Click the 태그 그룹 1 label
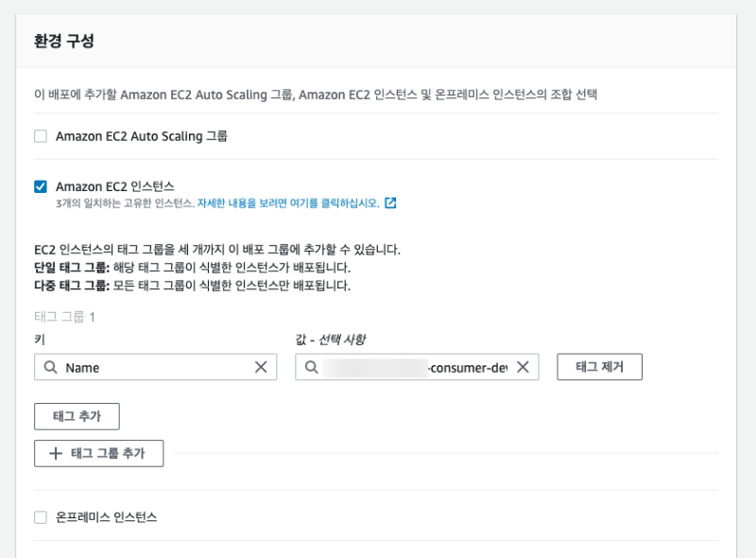Screen dimensions: 756x558 click(x=64, y=317)
